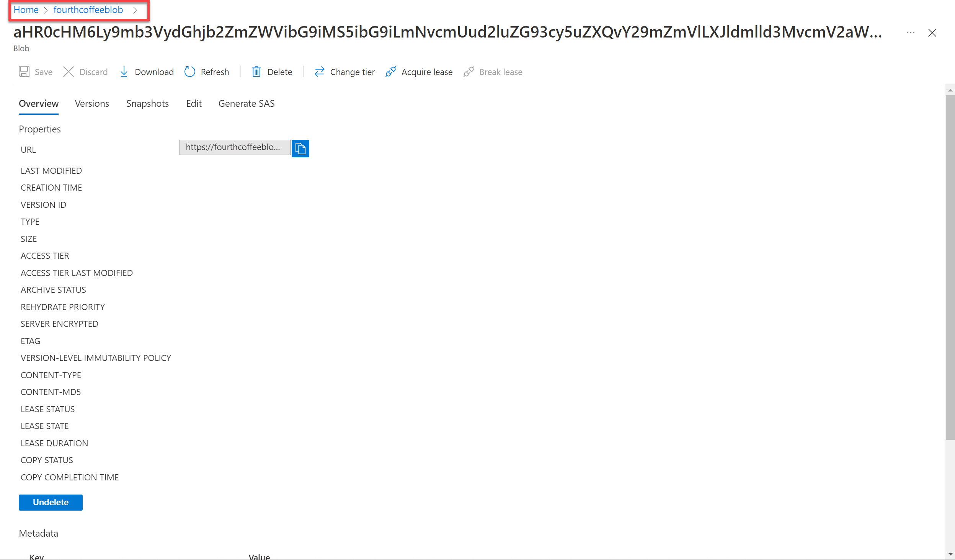Image resolution: width=955 pixels, height=560 pixels.
Task: Switch to the Snapshots tab
Action: 147,103
